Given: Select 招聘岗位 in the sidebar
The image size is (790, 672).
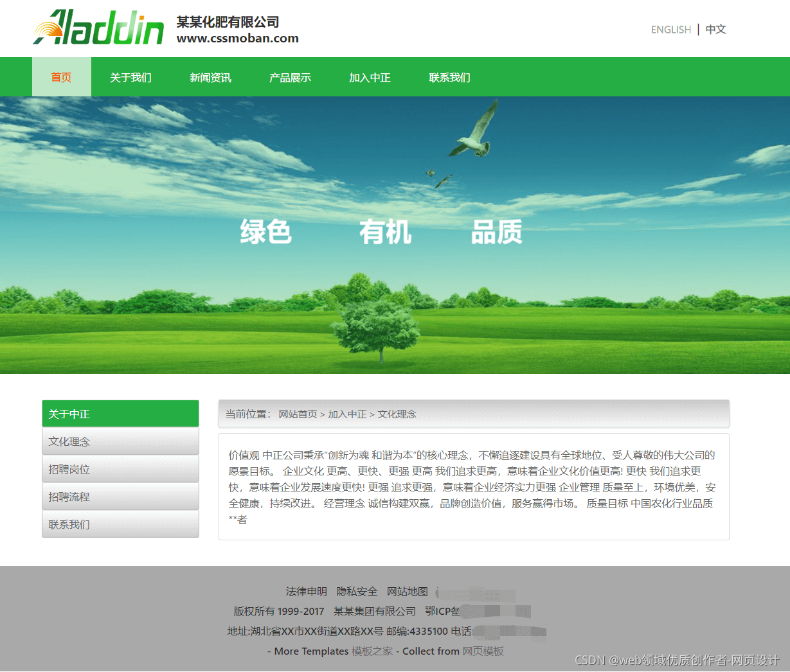Looking at the screenshot, I should pyautogui.click(x=120, y=469).
